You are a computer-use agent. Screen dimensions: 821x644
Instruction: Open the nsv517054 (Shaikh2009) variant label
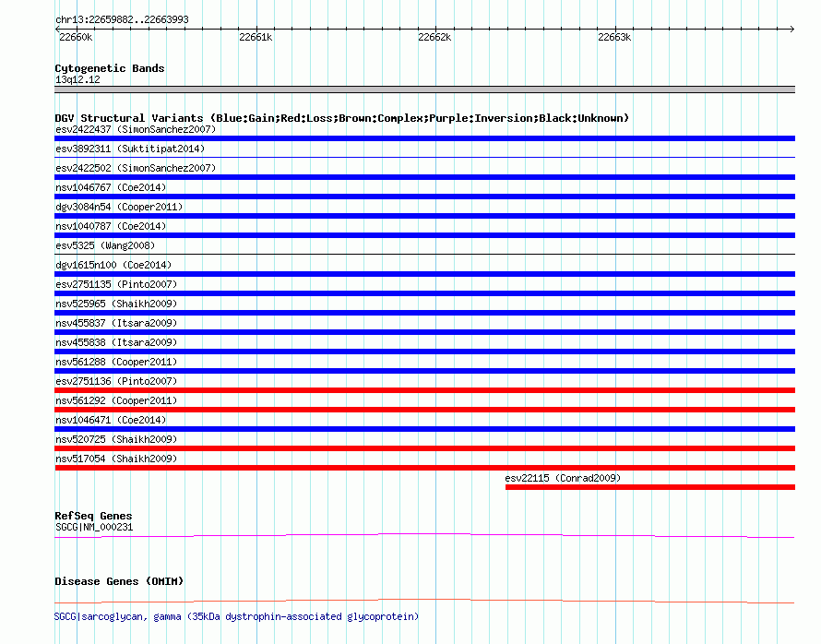pos(116,459)
